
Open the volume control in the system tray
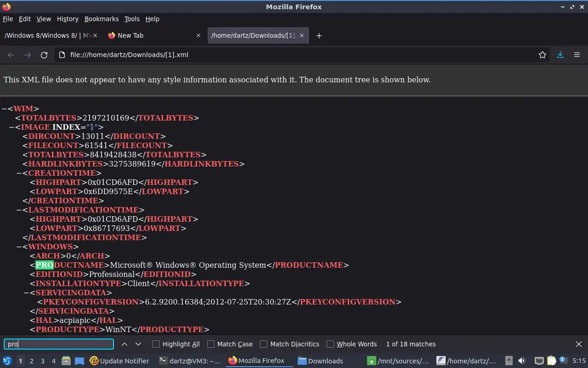[522, 361]
